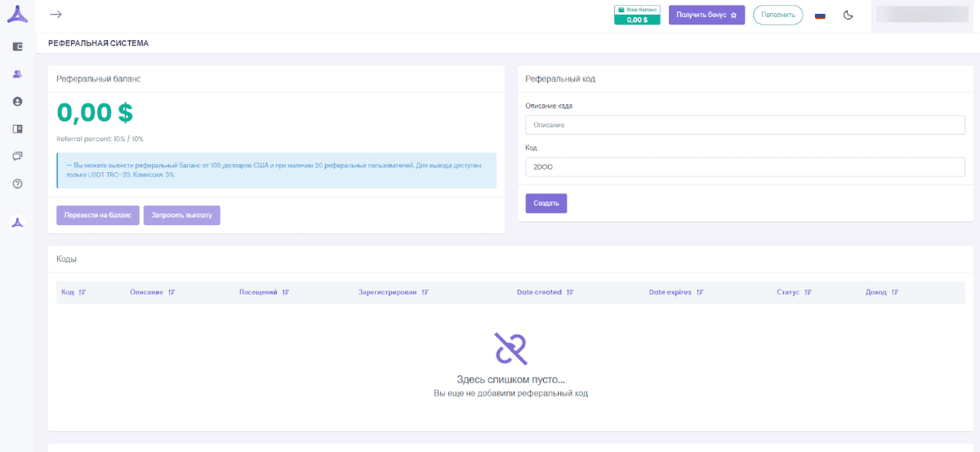
Task: Click the "Коды" table card title
Action: (x=67, y=259)
